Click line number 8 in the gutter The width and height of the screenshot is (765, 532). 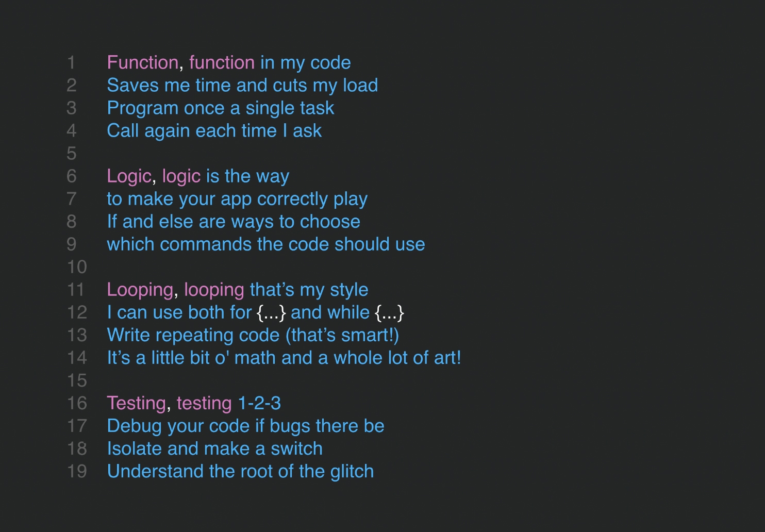click(x=72, y=222)
